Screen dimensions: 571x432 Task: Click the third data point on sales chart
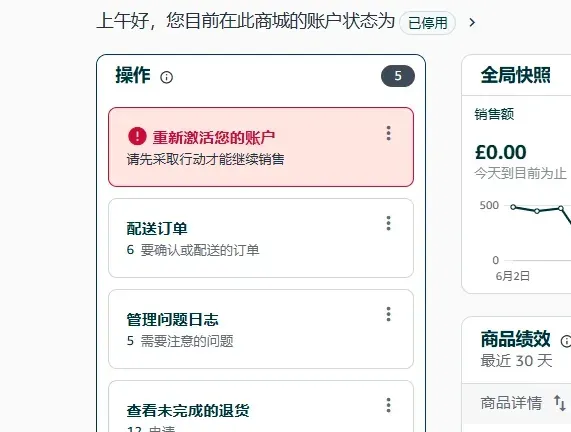click(561, 208)
